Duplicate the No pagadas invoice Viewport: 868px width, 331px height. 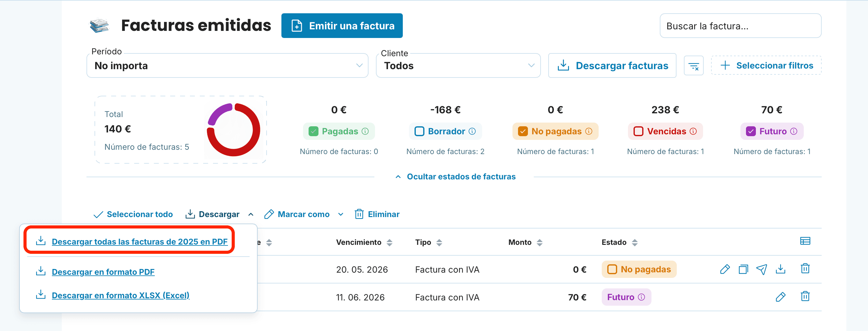click(x=743, y=269)
